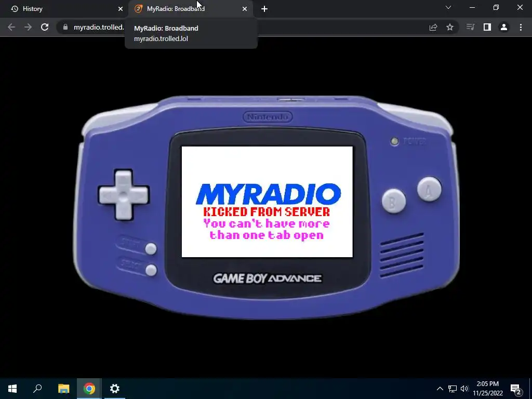Open a new browser tab
Image resolution: width=532 pixels, height=399 pixels.
coord(264,9)
